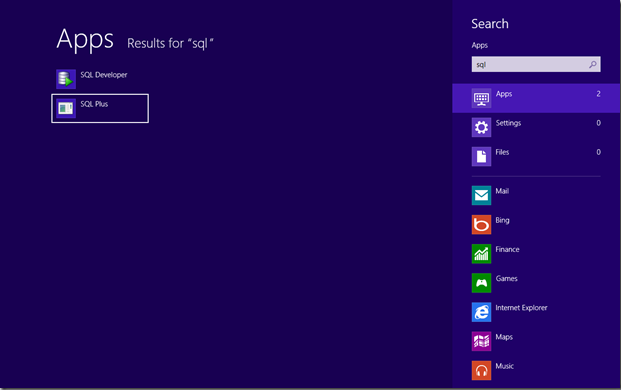Select the Files document icon
The width and height of the screenshot is (621, 390).
click(481, 156)
